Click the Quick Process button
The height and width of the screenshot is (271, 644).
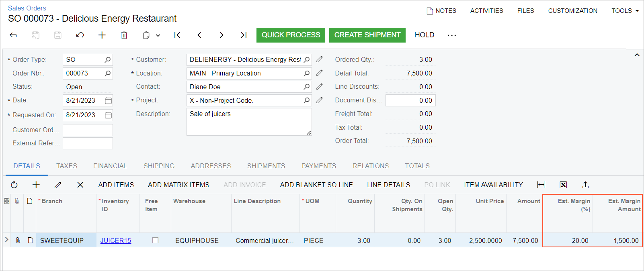point(291,35)
